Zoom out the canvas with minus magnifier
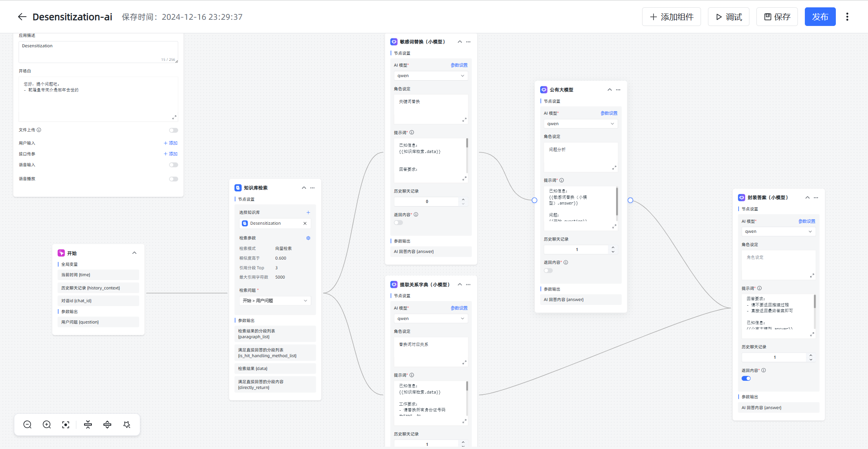Image resolution: width=868 pixels, height=449 pixels. [28, 425]
